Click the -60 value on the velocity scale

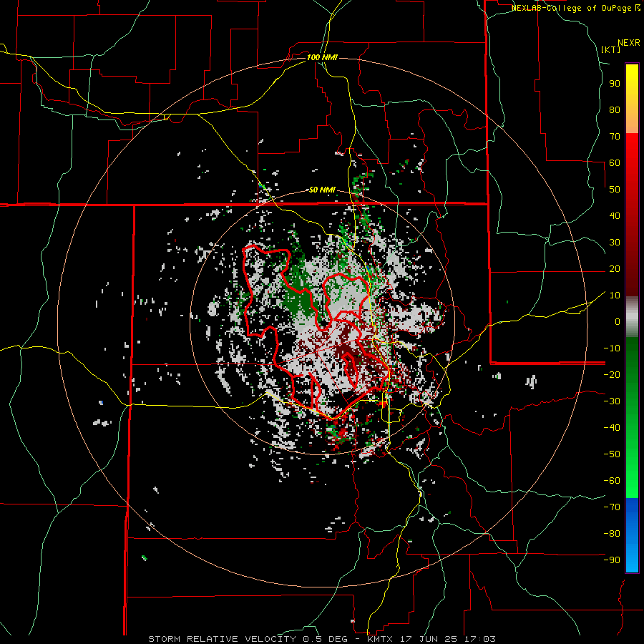[612, 481]
